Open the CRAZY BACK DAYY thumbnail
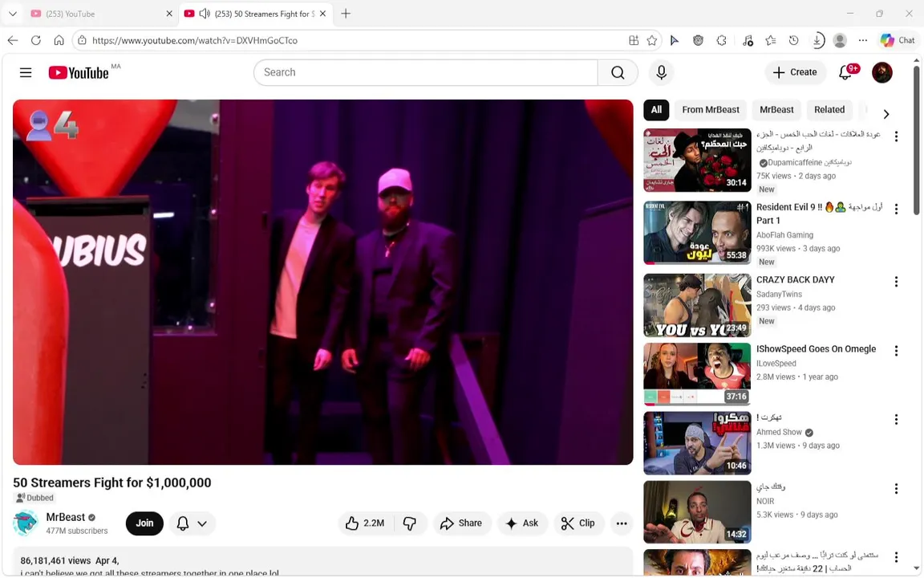 click(697, 306)
